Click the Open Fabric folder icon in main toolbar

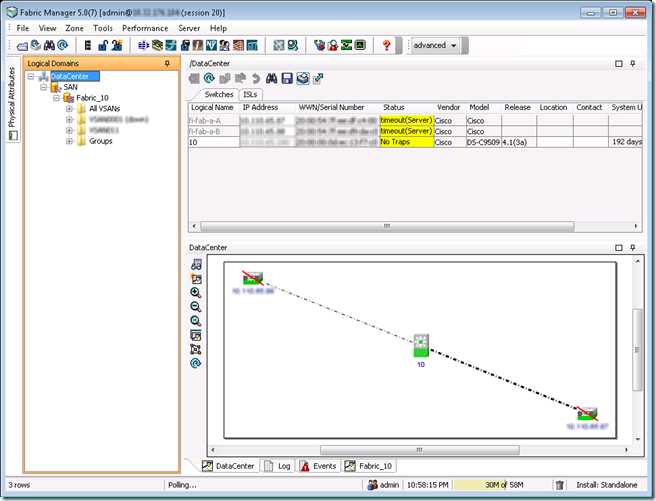(x=22, y=46)
